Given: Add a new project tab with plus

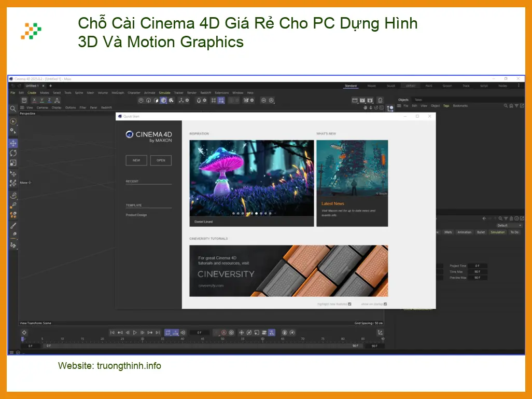Looking at the screenshot, I should (x=50, y=86).
